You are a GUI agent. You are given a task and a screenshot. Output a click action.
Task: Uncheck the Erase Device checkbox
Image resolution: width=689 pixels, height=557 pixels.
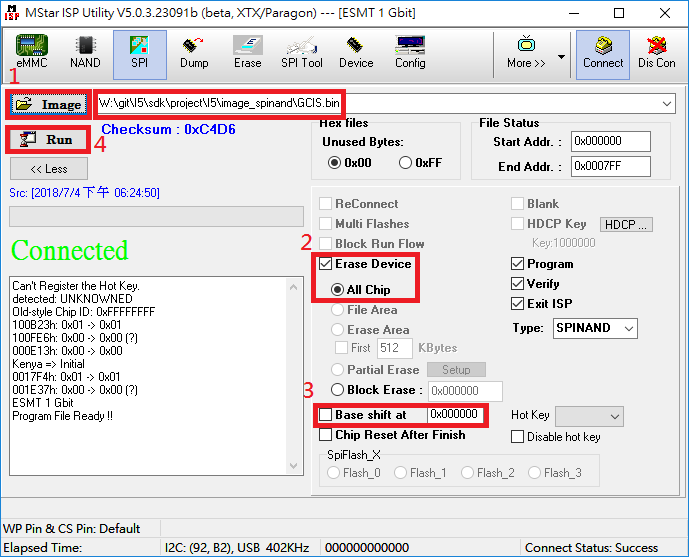point(326,265)
